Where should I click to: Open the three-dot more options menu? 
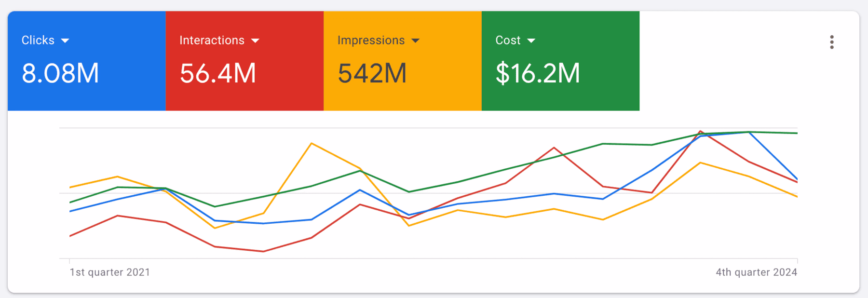click(x=832, y=42)
